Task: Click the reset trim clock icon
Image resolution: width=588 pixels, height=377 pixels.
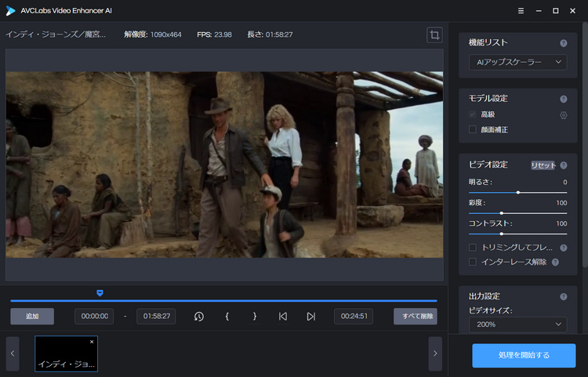Action: click(x=199, y=317)
